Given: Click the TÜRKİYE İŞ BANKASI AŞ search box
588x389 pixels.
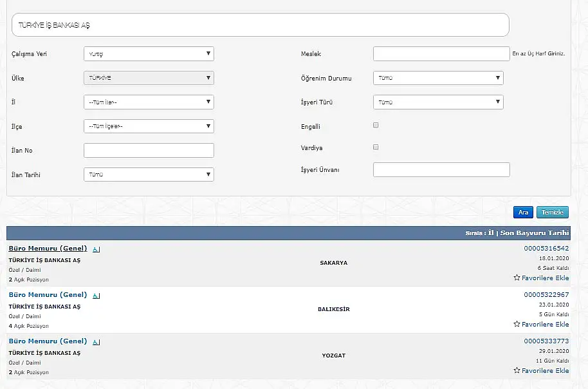Looking at the screenshot, I should click(261, 25).
